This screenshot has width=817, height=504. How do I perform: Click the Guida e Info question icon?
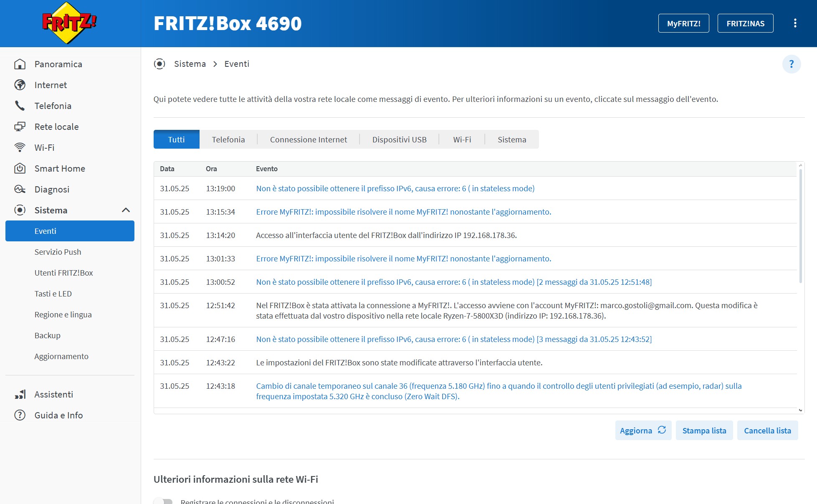[x=20, y=415]
